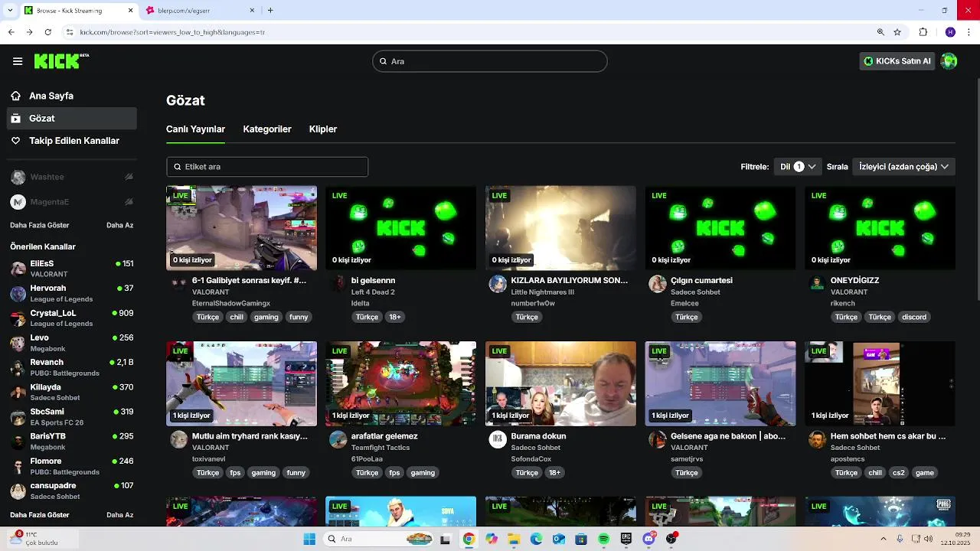Image resolution: width=980 pixels, height=551 pixels.
Task: Show hidden system tray icons chevron
Action: coord(883,539)
